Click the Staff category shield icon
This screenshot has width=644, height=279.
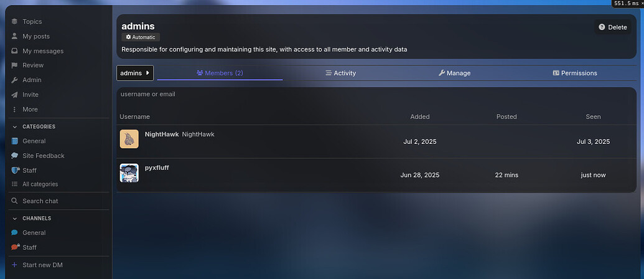(15, 170)
